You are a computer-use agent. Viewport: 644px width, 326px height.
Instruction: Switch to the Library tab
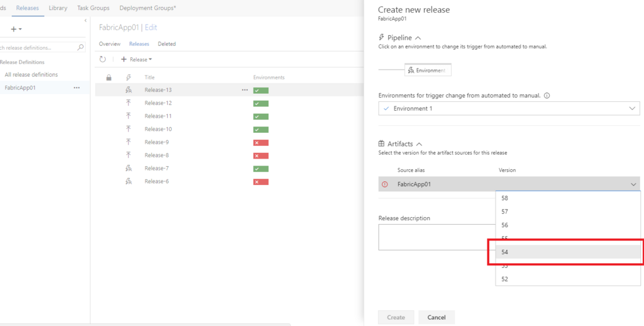(x=58, y=8)
